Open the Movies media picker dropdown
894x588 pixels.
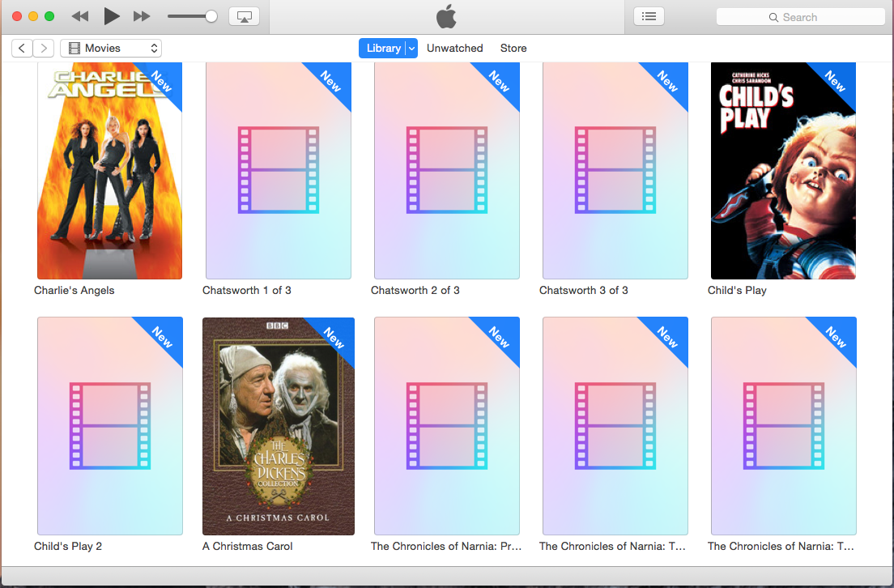(111, 48)
